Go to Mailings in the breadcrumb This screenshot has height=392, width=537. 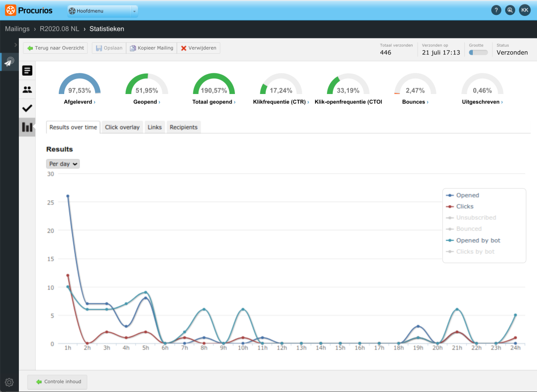[x=17, y=29]
